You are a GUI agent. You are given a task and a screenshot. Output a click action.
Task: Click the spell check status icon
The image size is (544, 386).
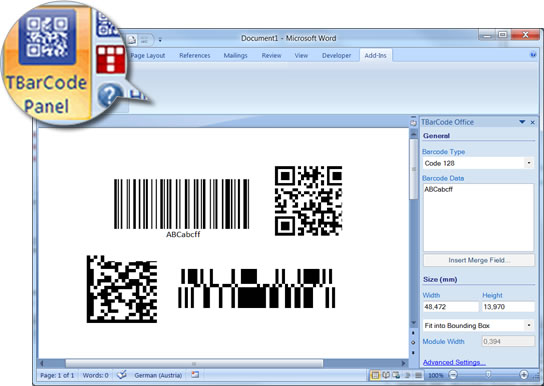[x=121, y=375]
